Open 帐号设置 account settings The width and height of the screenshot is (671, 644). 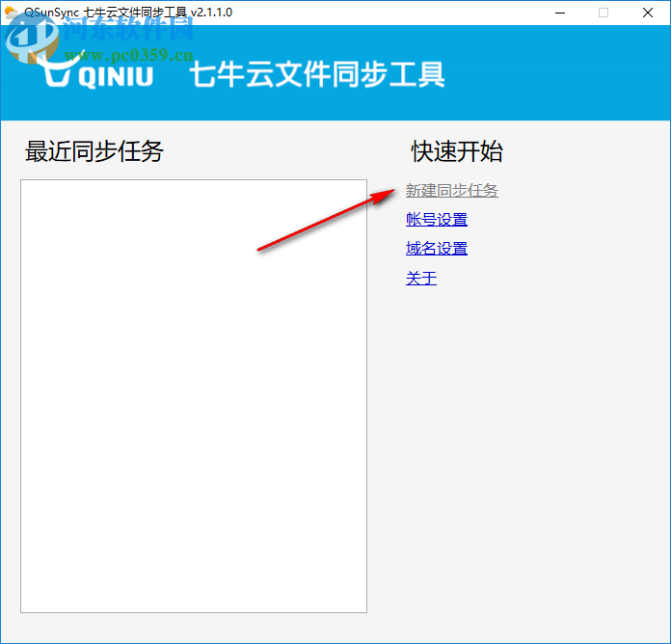pos(437,220)
